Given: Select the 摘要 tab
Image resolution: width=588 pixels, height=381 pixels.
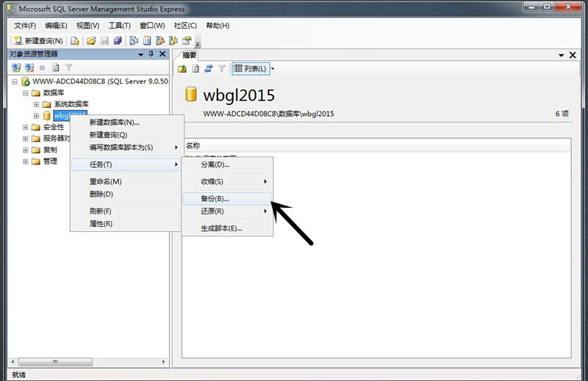Looking at the screenshot, I should coord(189,55).
